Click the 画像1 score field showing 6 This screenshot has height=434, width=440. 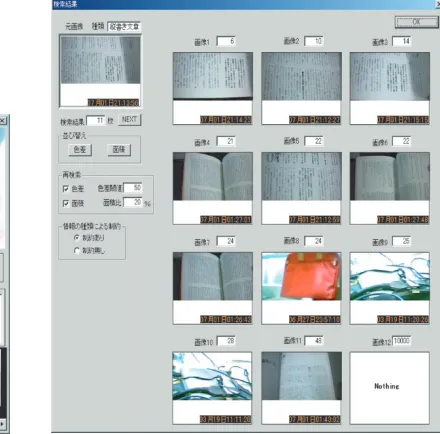(226, 41)
